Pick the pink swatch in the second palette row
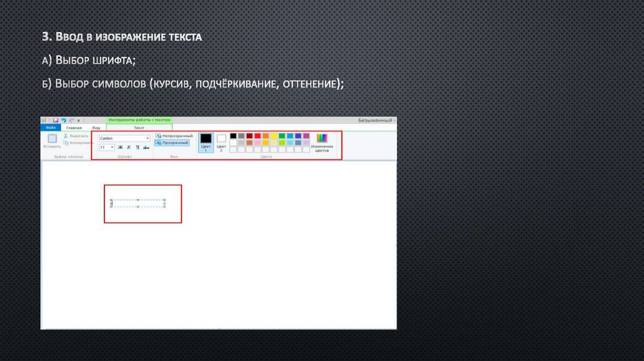The height and width of the screenshot is (361, 644). 257,143
